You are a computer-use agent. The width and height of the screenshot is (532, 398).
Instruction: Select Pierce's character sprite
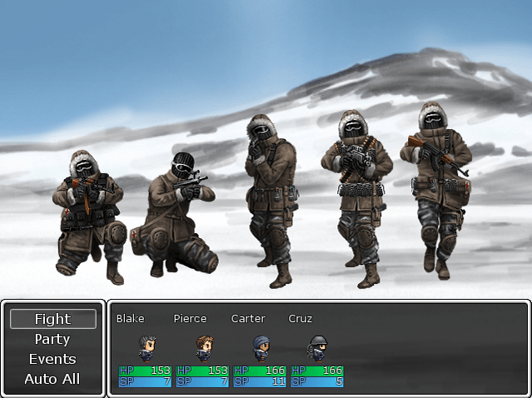pos(203,347)
